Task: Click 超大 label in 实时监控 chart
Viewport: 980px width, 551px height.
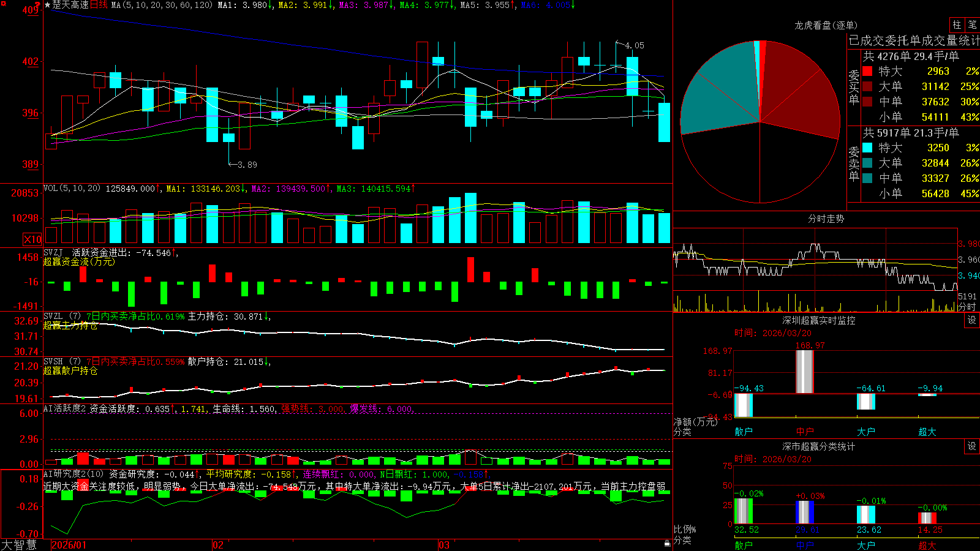Action: pos(927,432)
